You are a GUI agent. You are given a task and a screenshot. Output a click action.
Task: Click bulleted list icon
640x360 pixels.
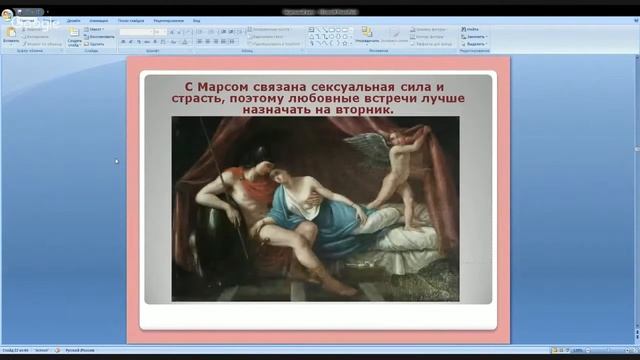tap(200, 32)
